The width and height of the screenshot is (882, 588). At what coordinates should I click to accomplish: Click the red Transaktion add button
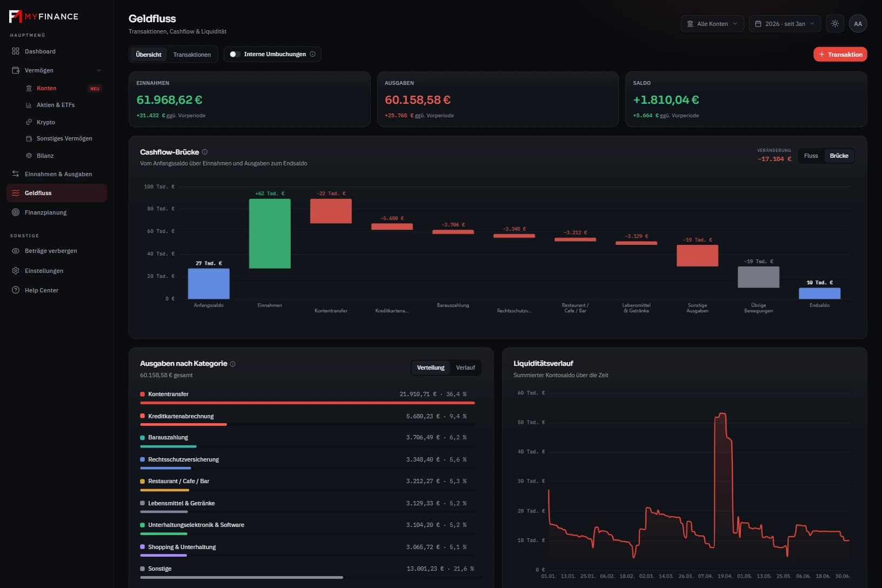click(x=840, y=54)
